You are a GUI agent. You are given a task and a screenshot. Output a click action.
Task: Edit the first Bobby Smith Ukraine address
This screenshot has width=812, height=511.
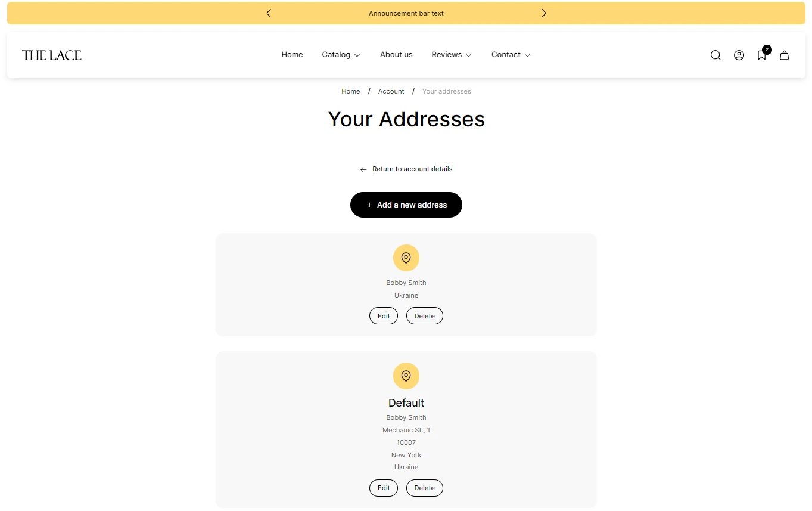(384, 316)
